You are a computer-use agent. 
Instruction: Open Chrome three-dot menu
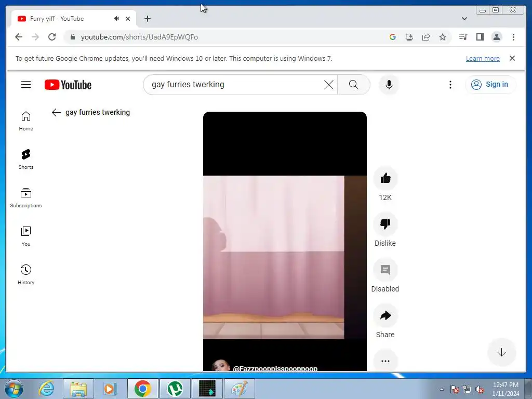(513, 37)
